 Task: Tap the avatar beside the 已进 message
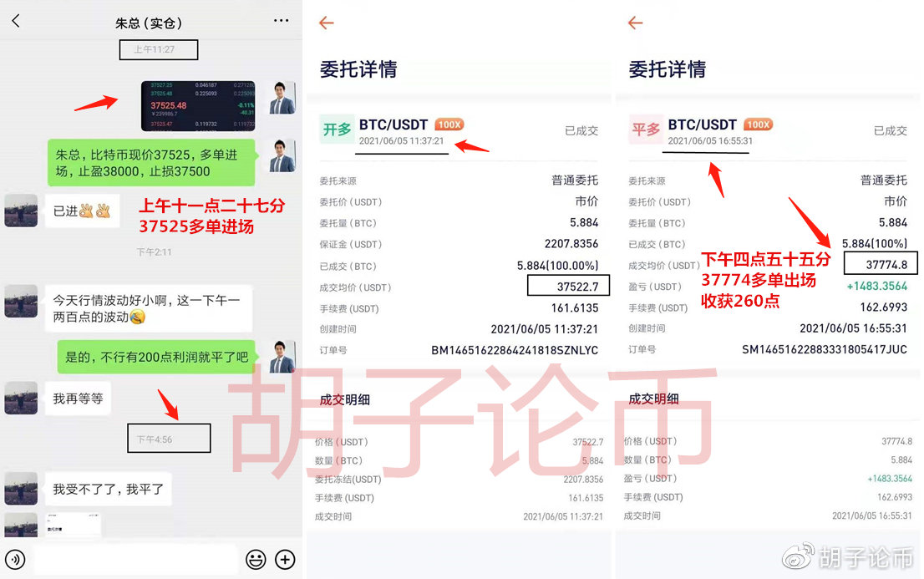(20, 211)
